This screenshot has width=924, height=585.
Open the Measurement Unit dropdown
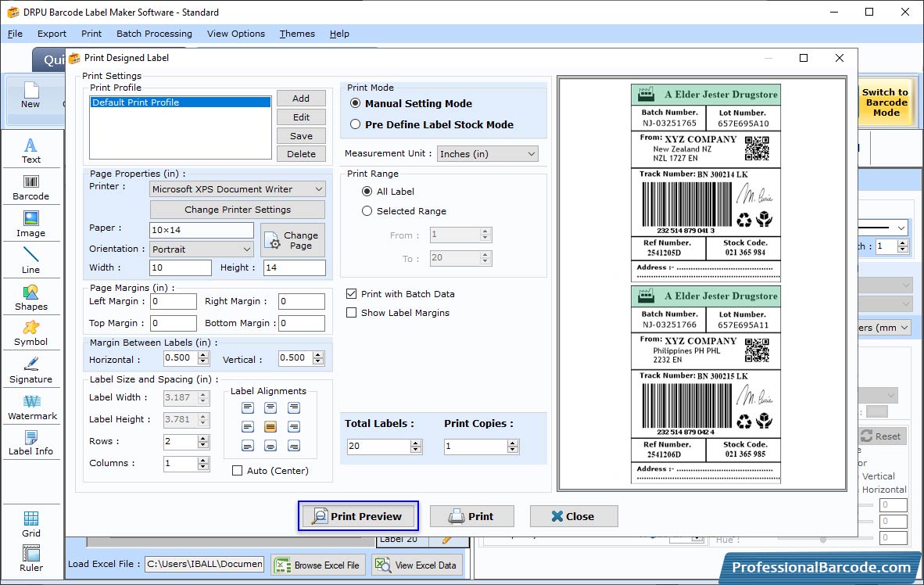point(487,154)
